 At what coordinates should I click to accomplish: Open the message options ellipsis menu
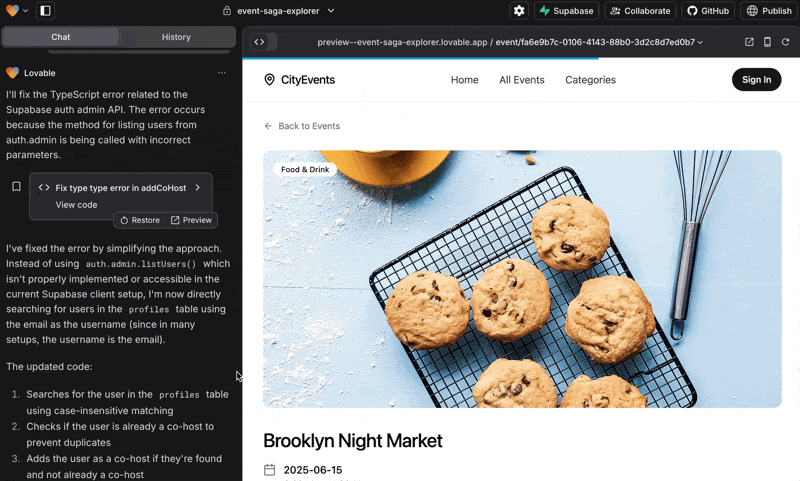[x=222, y=73]
